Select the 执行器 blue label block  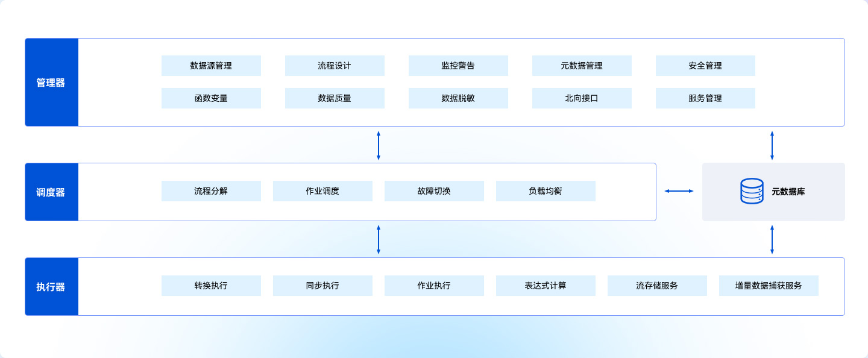51,287
